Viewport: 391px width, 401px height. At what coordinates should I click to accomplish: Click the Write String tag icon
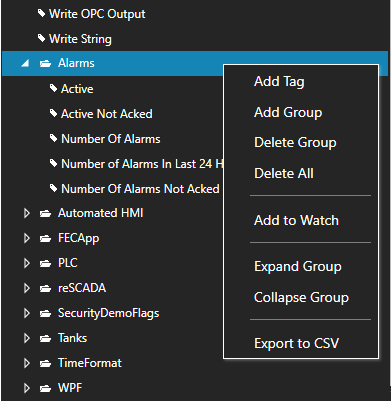(41, 39)
